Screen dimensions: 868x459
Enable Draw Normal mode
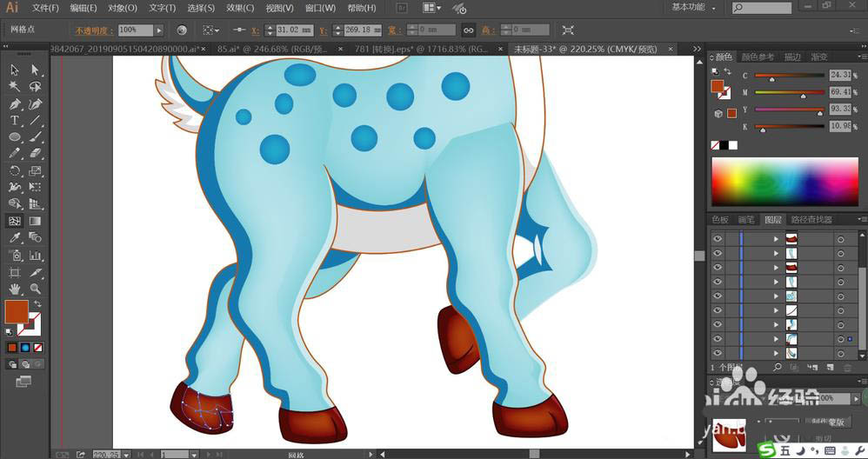pyautogui.click(x=12, y=364)
